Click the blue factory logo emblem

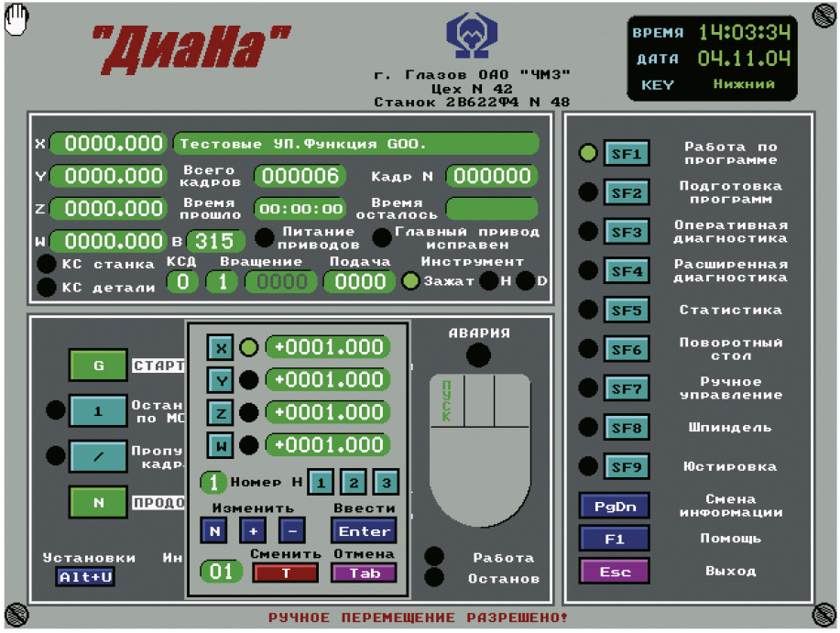pyautogui.click(x=472, y=36)
